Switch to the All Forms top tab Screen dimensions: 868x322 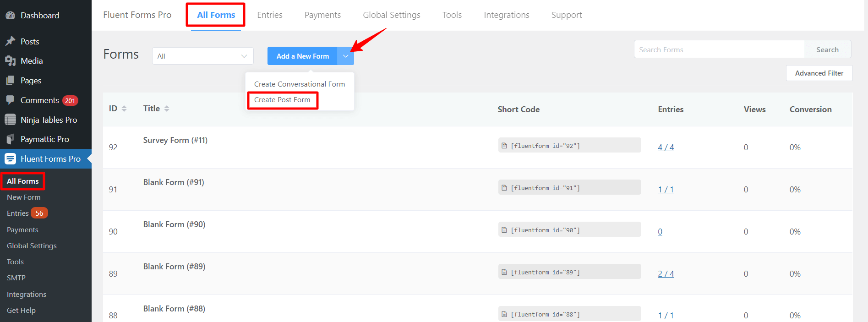[216, 15]
